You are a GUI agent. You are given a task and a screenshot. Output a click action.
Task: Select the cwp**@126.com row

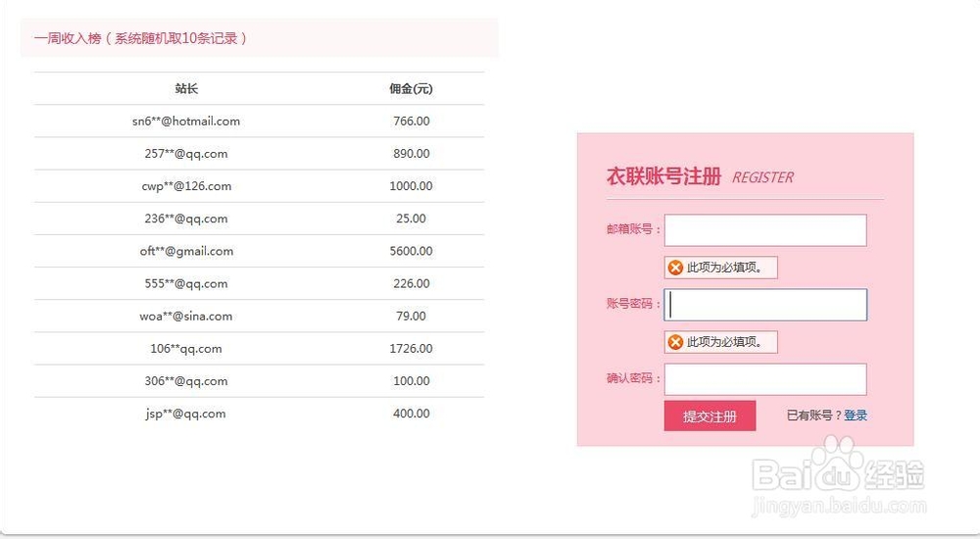186,186
